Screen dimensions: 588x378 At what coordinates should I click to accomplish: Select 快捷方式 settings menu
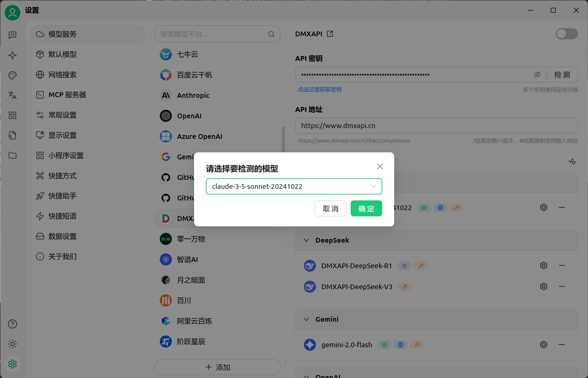(x=88, y=176)
